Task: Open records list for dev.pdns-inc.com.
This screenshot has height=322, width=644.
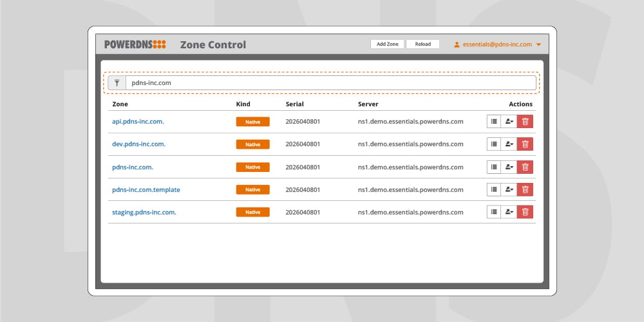Action: tap(494, 144)
